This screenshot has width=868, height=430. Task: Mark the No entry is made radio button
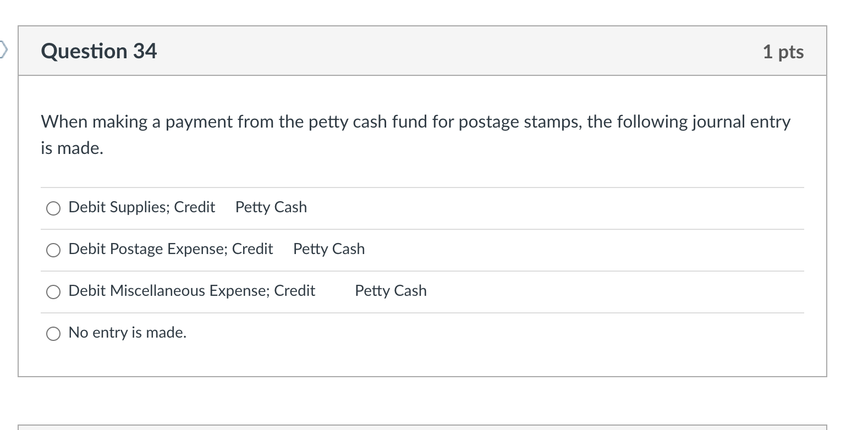click(53, 333)
